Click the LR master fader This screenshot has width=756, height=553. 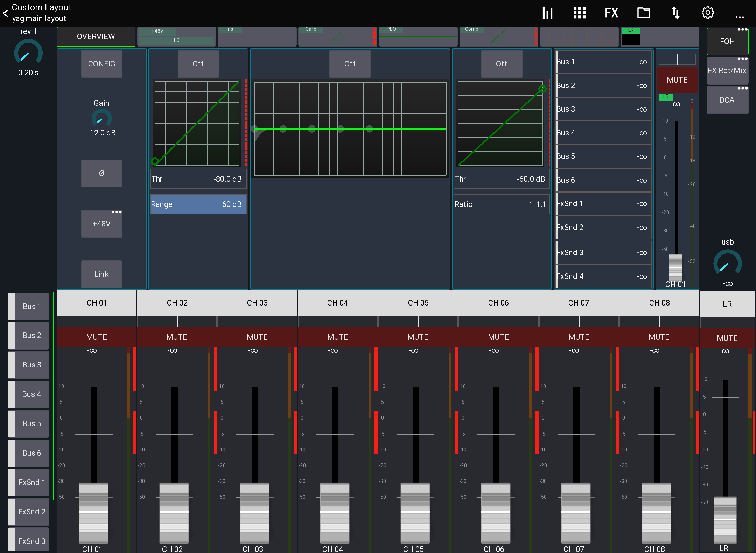tap(725, 518)
